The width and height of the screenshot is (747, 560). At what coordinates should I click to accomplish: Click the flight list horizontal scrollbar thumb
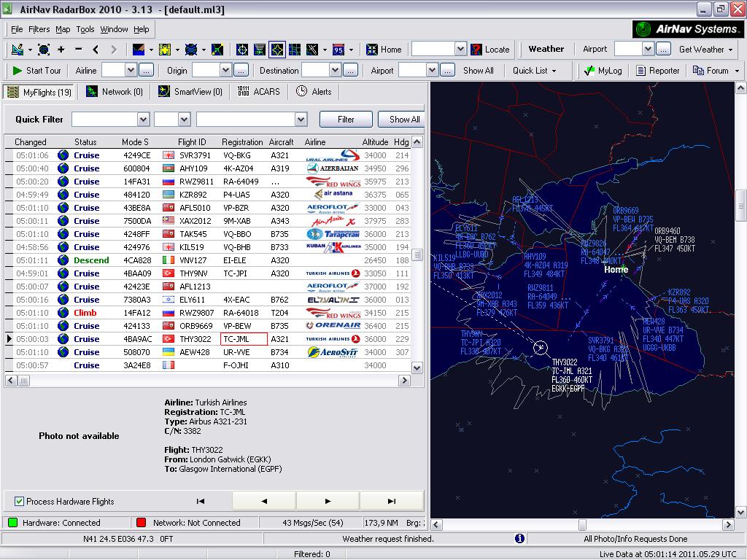pos(24,381)
